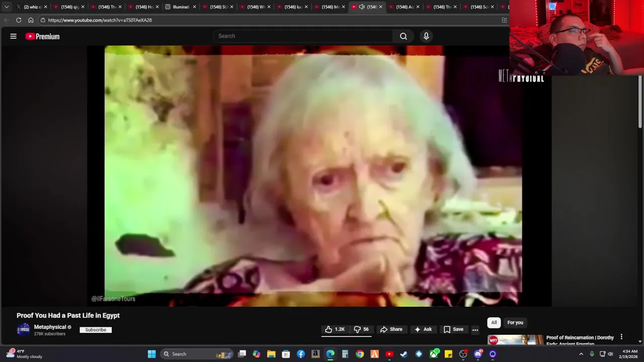Screen dimensions: 644x362
Task: Open Metaphysical channel avatar
Action: tap(23, 329)
